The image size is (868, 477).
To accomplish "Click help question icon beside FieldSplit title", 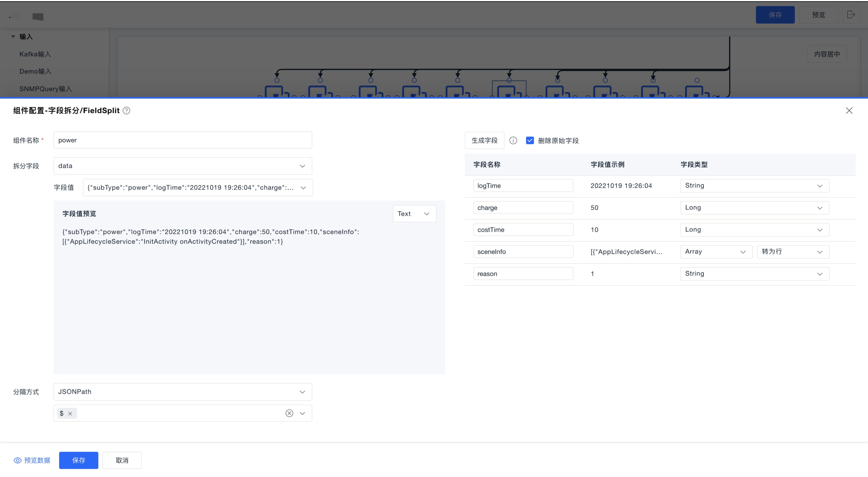I will point(126,111).
